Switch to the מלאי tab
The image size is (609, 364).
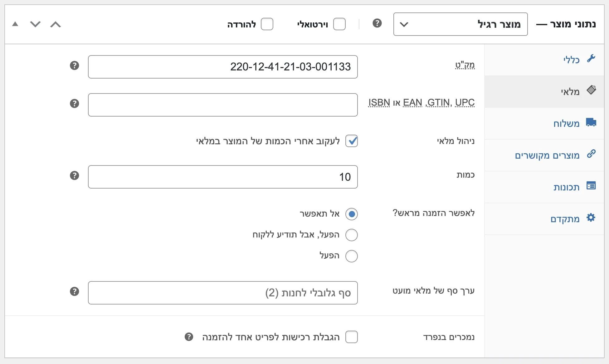coord(544,92)
